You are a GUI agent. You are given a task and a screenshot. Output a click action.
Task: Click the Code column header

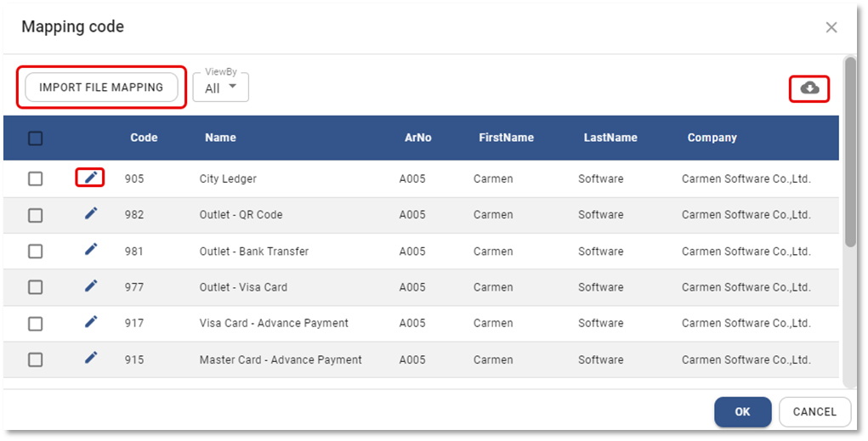point(144,138)
